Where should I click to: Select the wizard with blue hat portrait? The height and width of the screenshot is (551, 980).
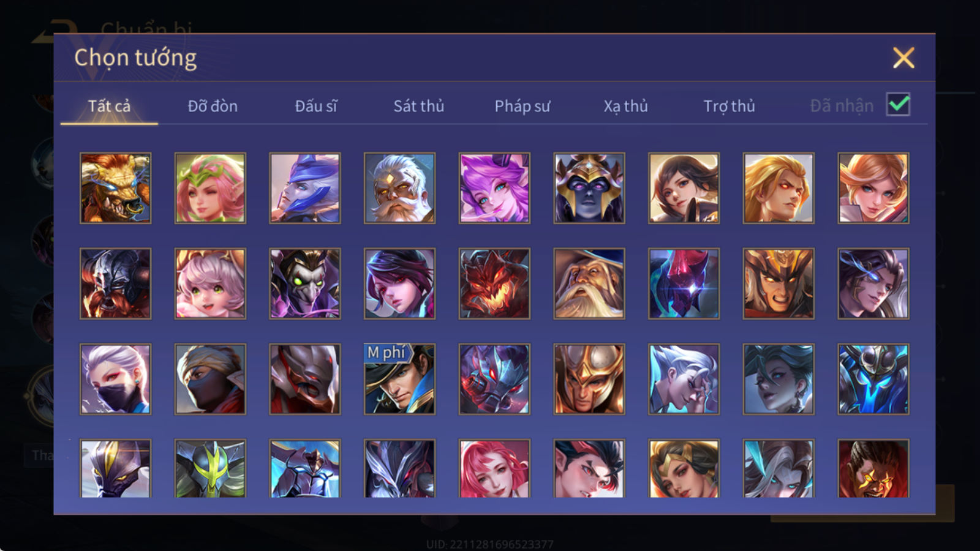coord(589,283)
